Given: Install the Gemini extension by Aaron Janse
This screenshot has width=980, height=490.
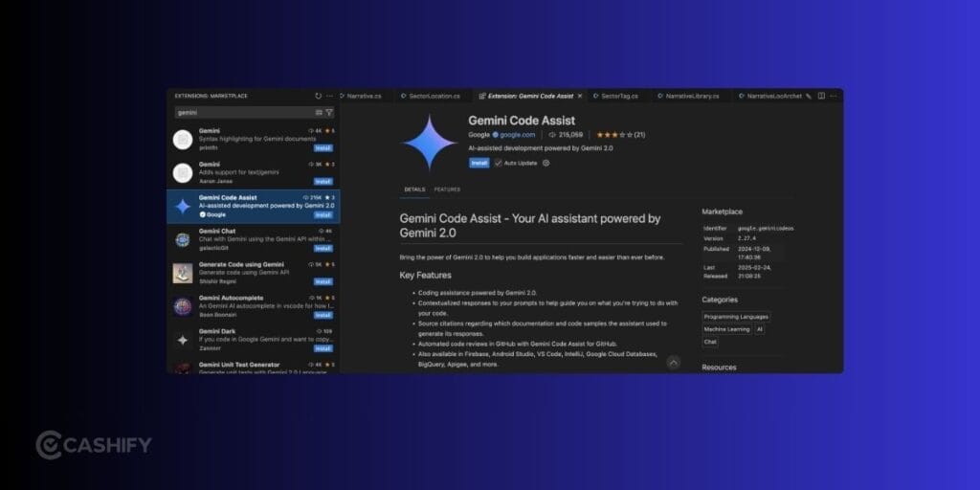Looking at the screenshot, I should pos(323,181).
